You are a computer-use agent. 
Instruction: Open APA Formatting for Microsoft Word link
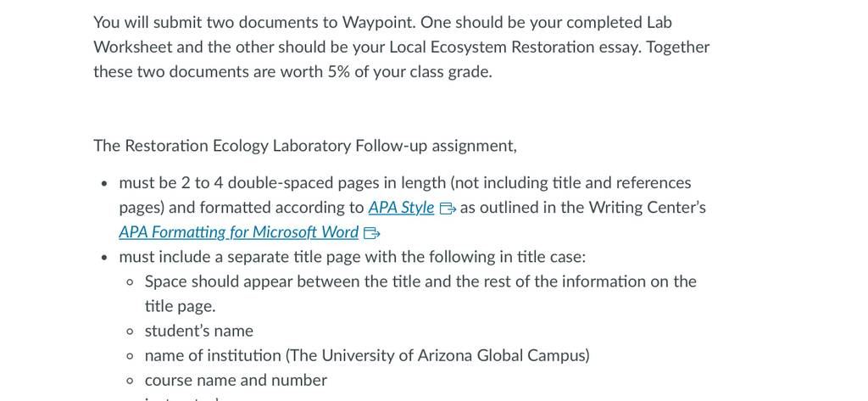tap(238, 232)
